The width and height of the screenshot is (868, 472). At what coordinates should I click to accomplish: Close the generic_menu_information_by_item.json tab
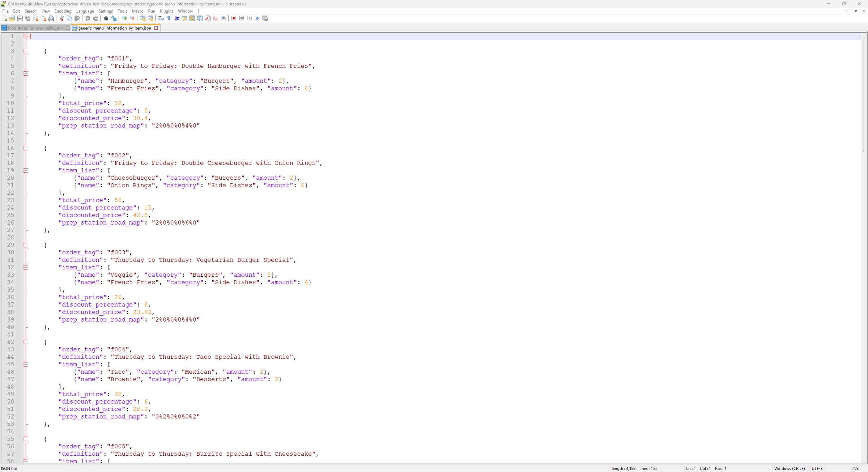156,28
